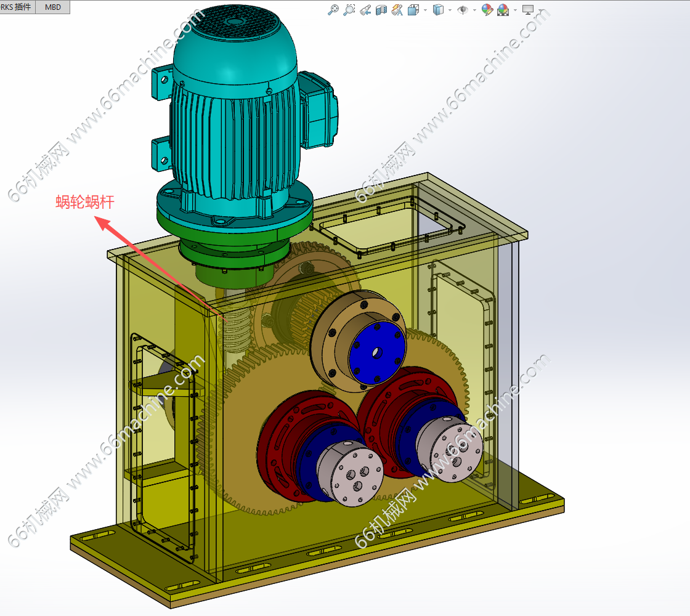Click the Edit Appearance color ball icon
The image size is (690, 616).
(x=487, y=10)
